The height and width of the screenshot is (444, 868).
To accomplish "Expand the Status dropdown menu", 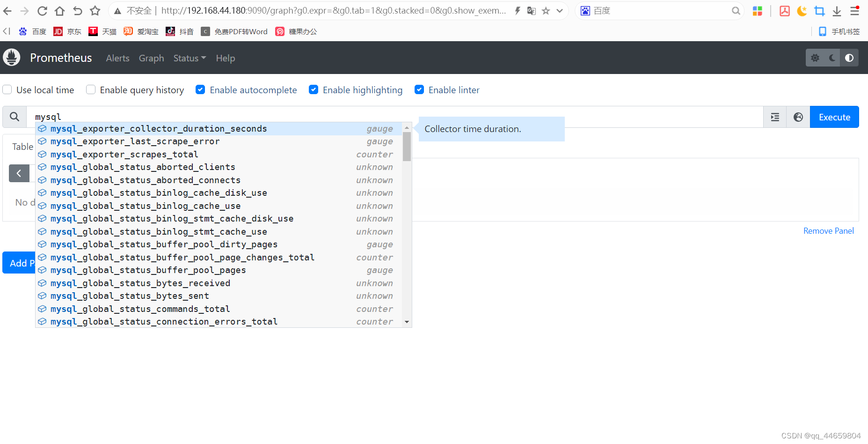I will coord(190,58).
